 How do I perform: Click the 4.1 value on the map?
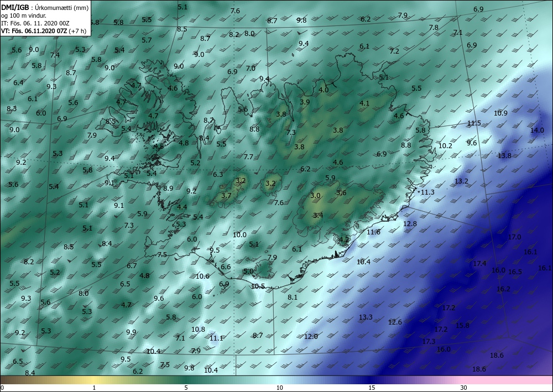coord(364,103)
